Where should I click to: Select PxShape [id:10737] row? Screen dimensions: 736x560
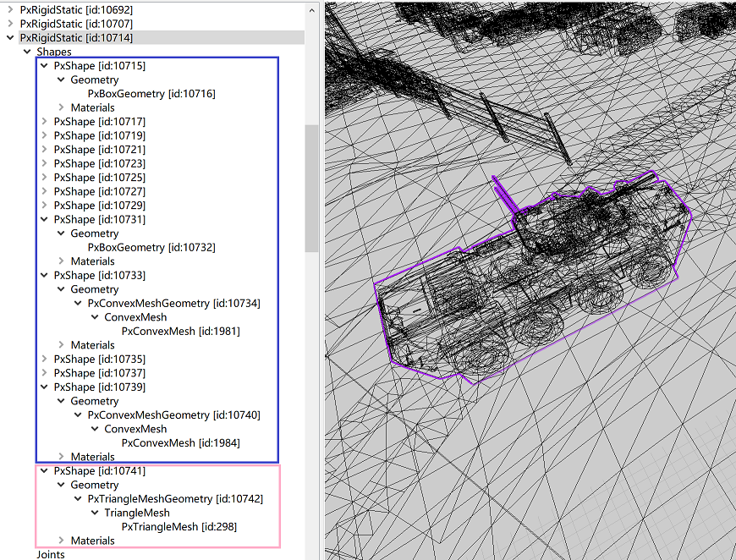pyautogui.click(x=100, y=373)
